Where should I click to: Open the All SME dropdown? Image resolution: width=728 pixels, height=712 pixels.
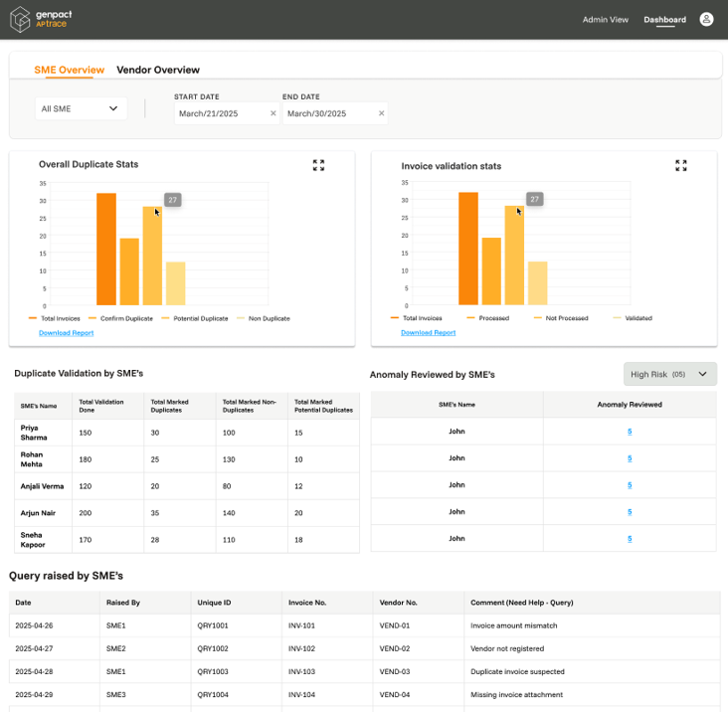(x=81, y=108)
